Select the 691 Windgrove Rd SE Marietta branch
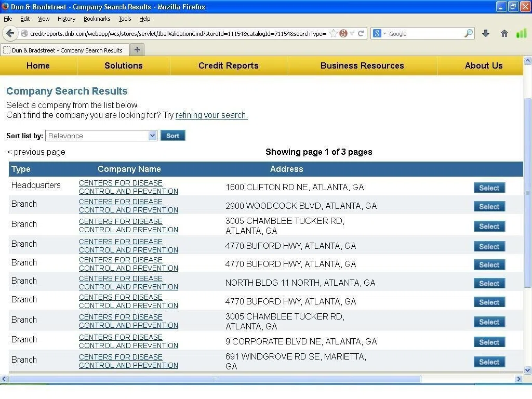This screenshot has width=532, height=399. pyautogui.click(x=489, y=362)
